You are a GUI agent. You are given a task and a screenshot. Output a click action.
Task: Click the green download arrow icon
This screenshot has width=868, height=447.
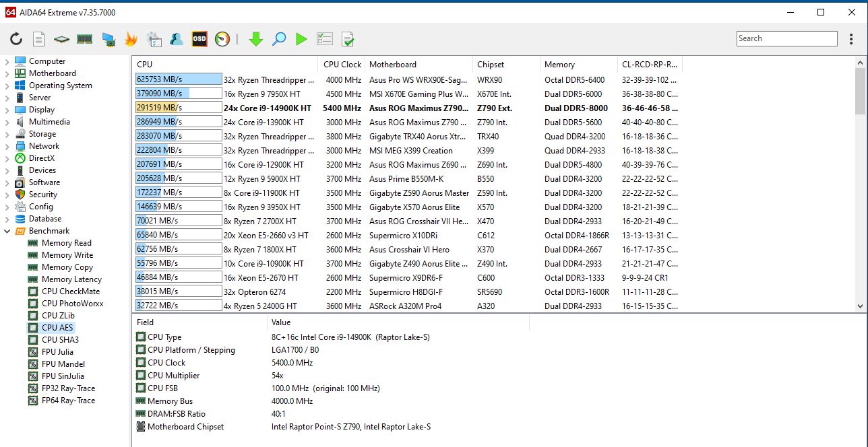pos(256,39)
